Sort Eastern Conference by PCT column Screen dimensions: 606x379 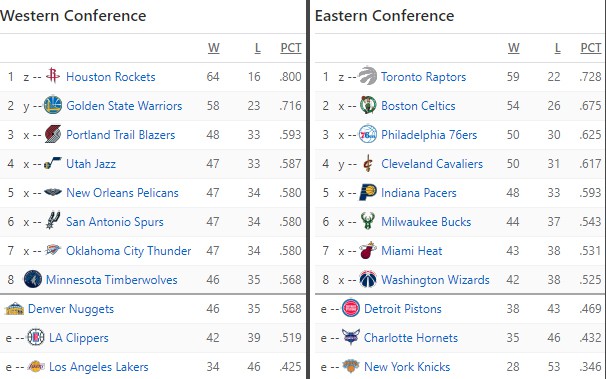[x=591, y=48]
